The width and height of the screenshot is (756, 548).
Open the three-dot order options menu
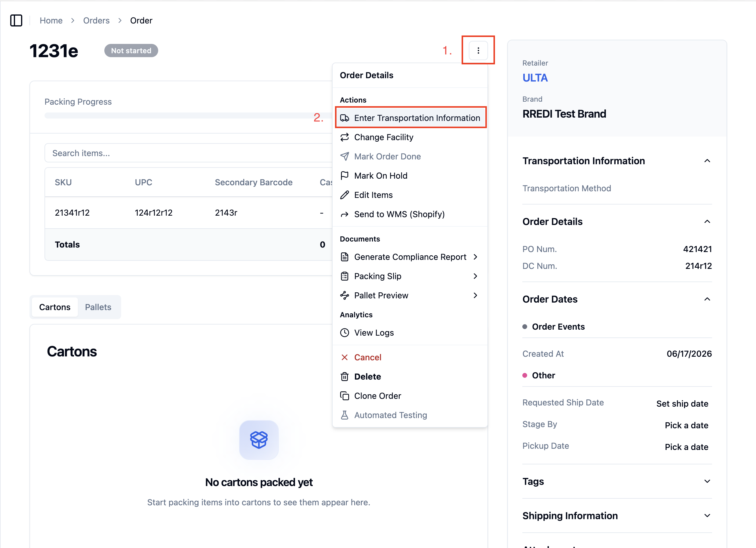(478, 50)
